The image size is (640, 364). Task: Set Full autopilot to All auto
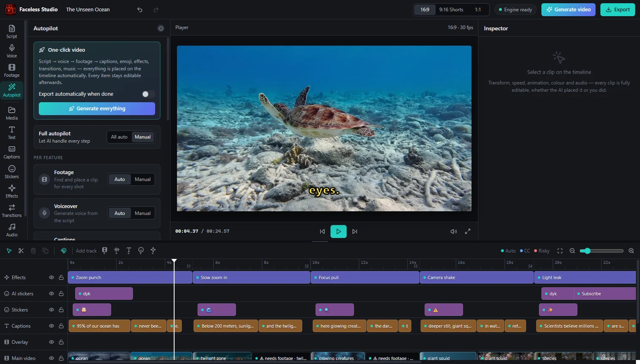119,137
